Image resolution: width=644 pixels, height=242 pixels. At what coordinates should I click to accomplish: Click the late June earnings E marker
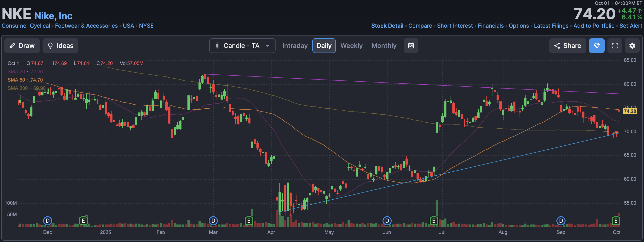[x=434, y=221]
